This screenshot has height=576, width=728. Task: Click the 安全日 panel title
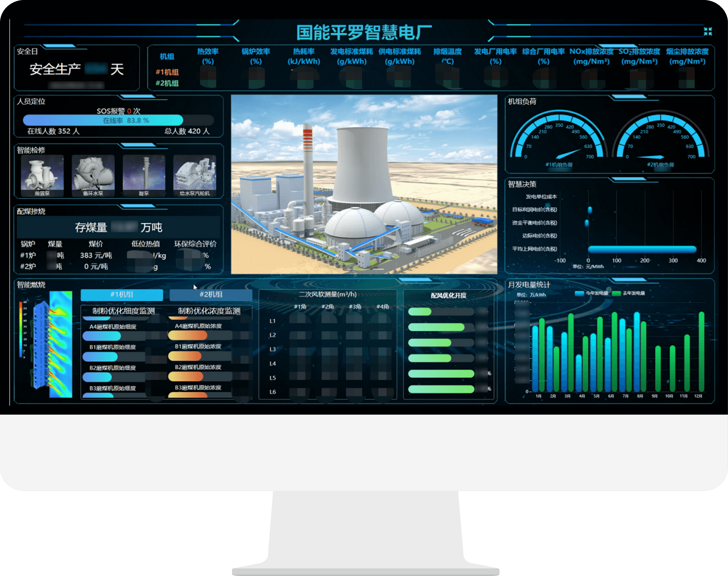tap(27, 51)
